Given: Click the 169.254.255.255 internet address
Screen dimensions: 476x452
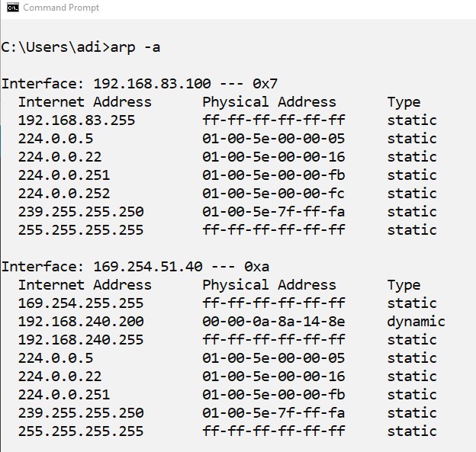Looking at the screenshot, I should tap(81, 303).
